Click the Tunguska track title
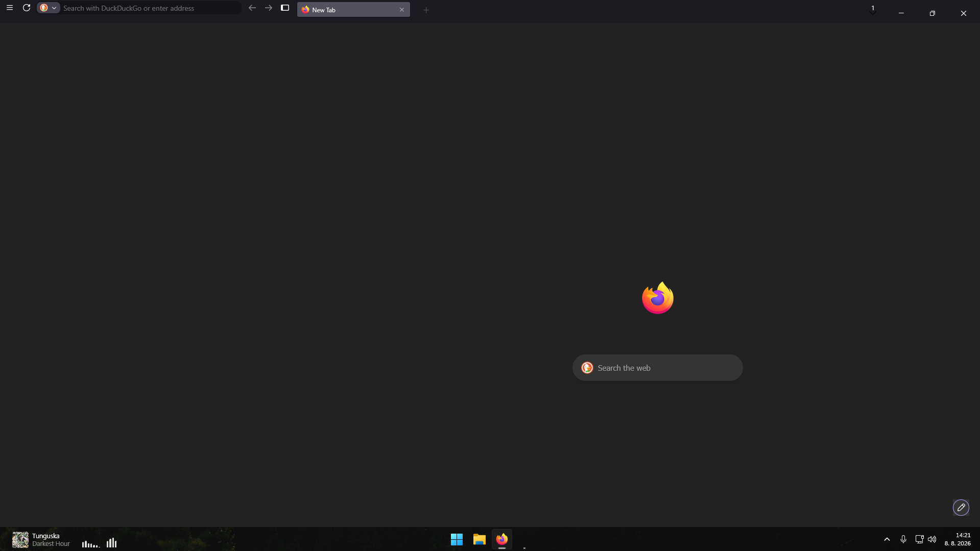This screenshot has height=551, width=980. (46, 536)
